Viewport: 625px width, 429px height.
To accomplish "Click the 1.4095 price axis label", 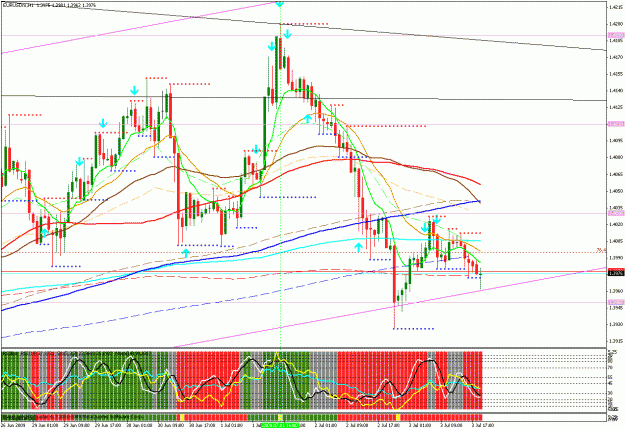I will pos(616,140).
